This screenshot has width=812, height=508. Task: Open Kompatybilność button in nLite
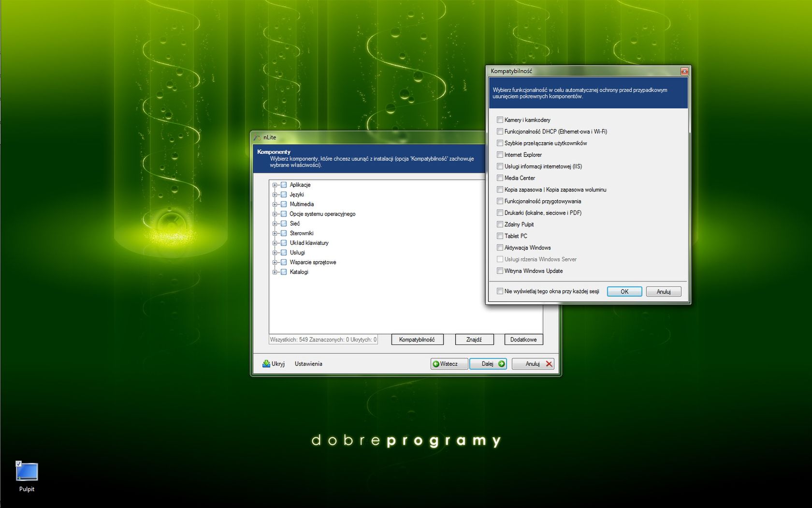pos(417,340)
